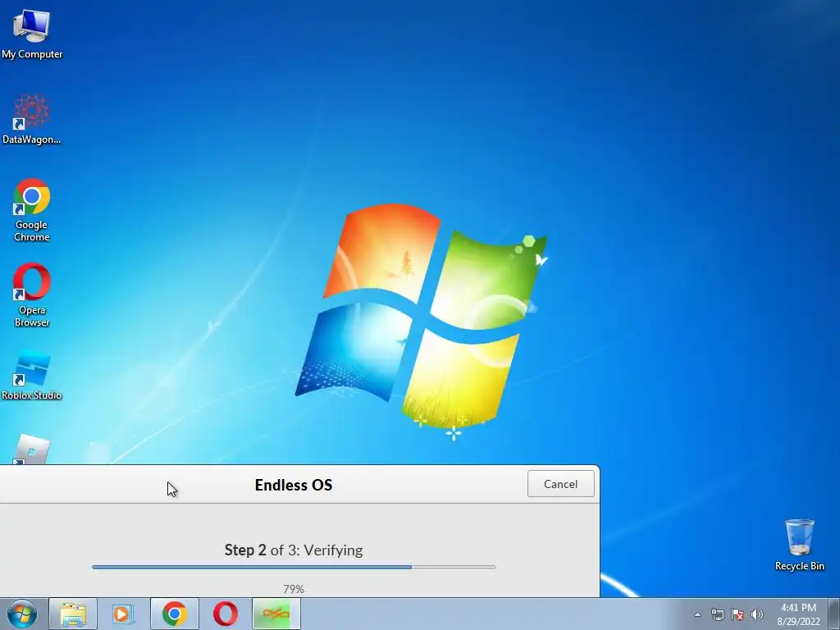The image size is (840, 630).
Task: Open Roblox Studio desktop shortcut
Action: 32,375
